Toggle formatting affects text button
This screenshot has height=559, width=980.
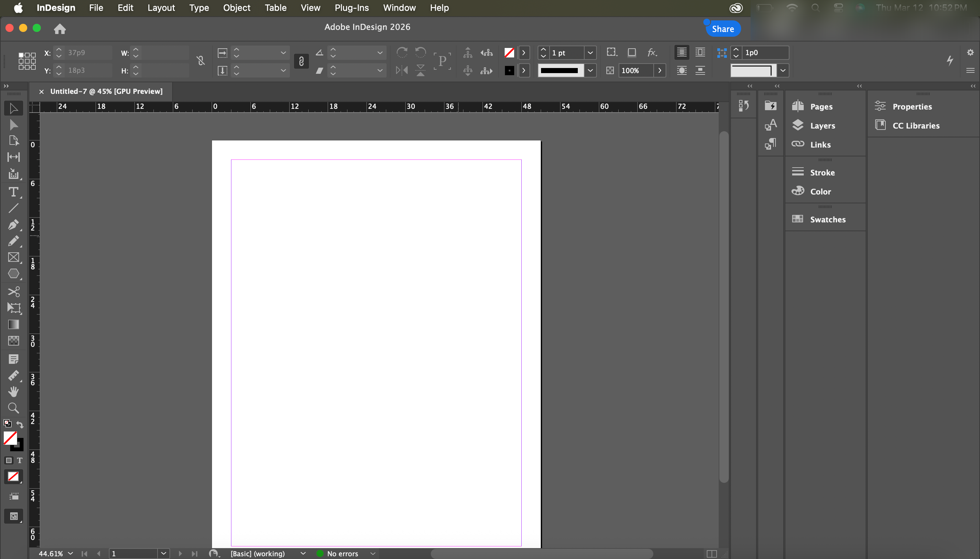[x=20, y=460]
